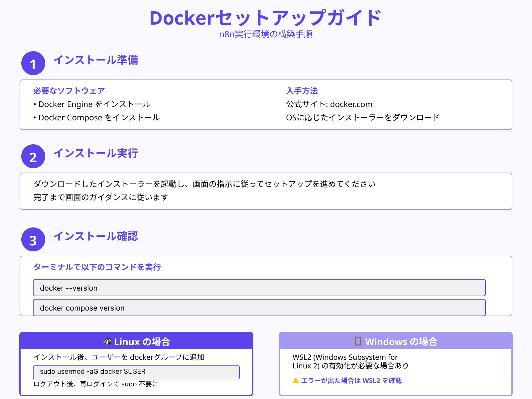The height and width of the screenshot is (399, 532).
Task: Click the window icon in the Windows header
Action: (x=357, y=341)
